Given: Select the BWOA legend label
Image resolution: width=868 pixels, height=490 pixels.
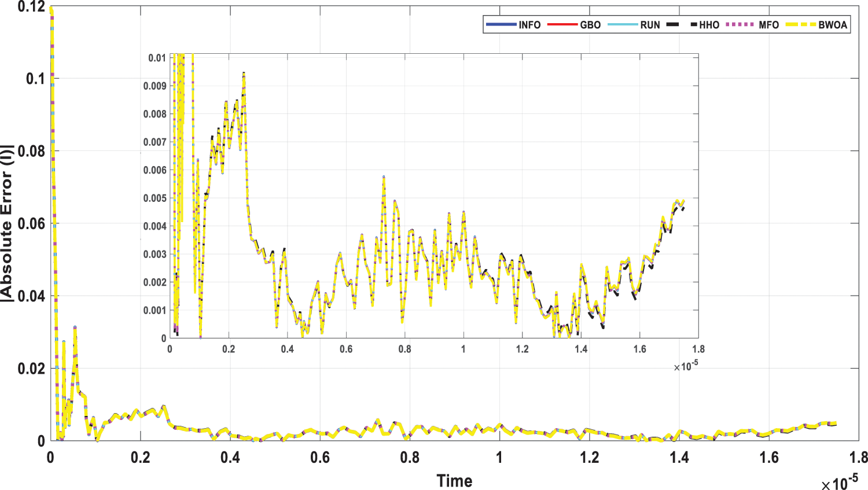Looking at the screenshot, I should 832,25.
